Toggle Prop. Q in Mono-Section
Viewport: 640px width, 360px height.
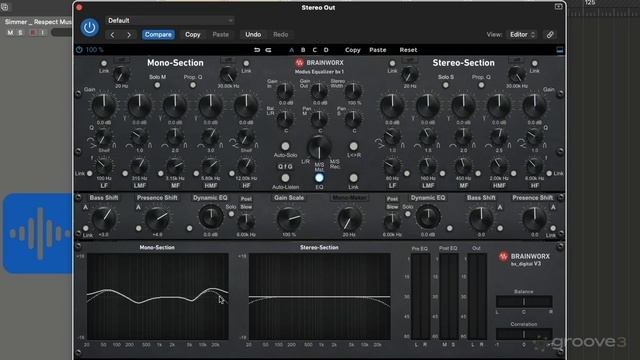(193, 85)
